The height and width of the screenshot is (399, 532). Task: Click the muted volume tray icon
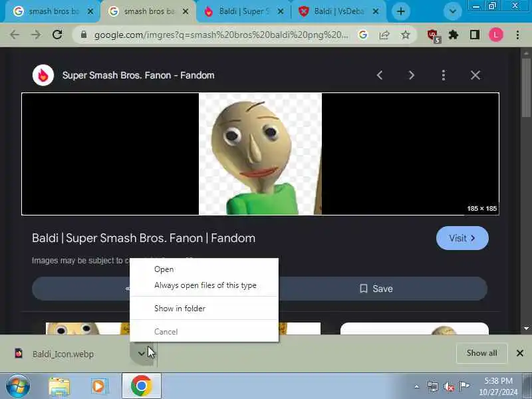tap(448, 386)
